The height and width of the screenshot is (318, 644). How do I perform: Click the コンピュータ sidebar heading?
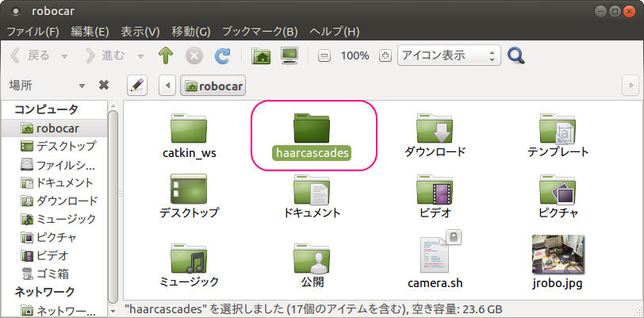46,109
